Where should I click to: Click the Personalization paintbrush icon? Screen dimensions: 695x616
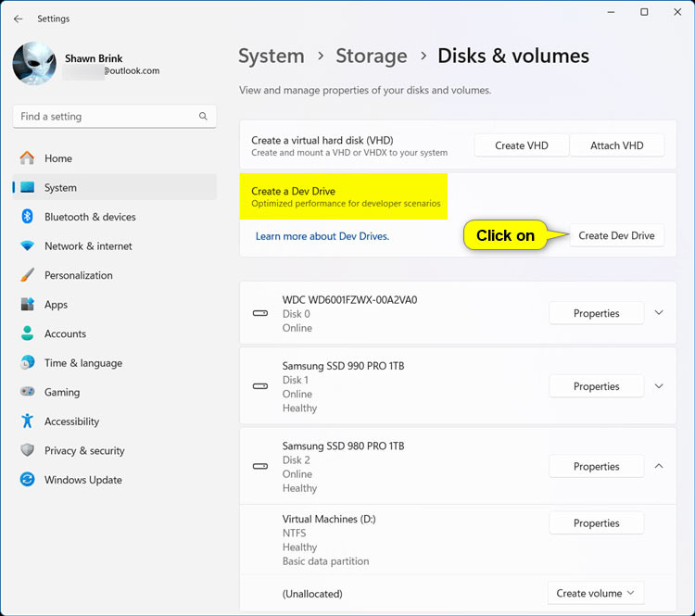(x=27, y=275)
